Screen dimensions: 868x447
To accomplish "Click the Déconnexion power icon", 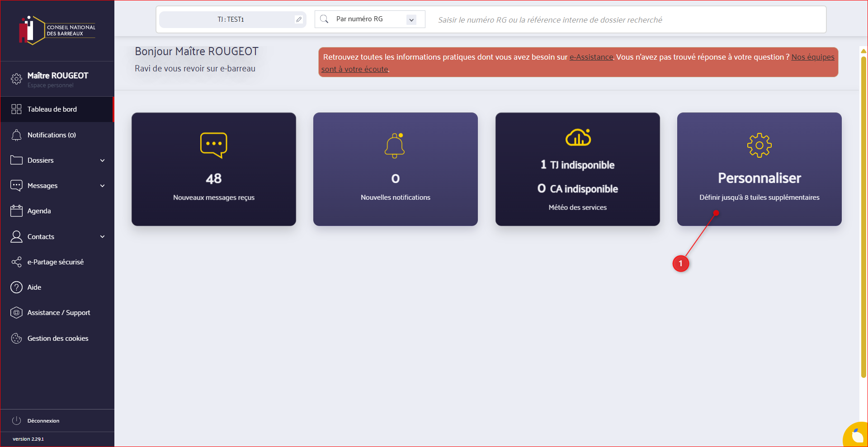I will pyautogui.click(x=17, y=420).
